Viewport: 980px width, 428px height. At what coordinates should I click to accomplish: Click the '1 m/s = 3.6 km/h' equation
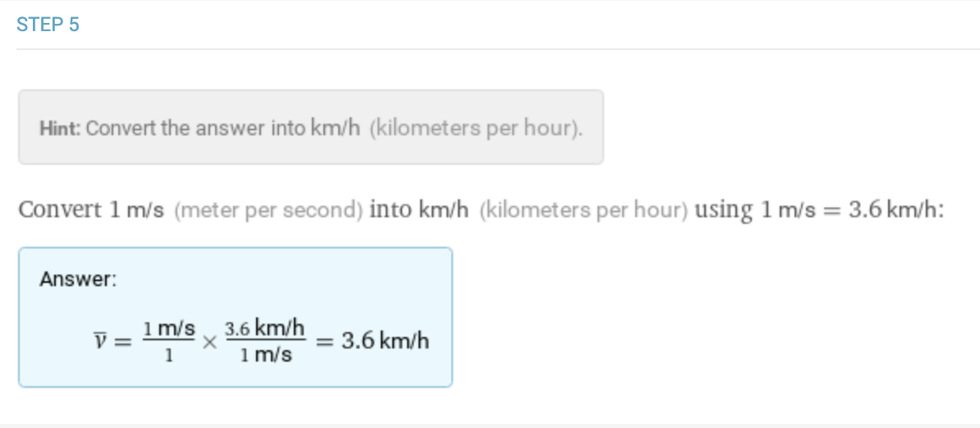click(849, 210)
